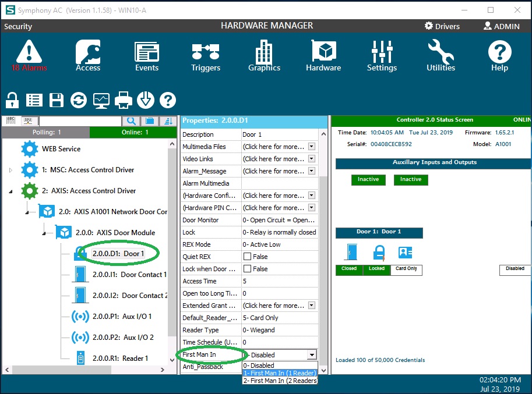Click the question mark toolbar icon

[x=168, y=100]
